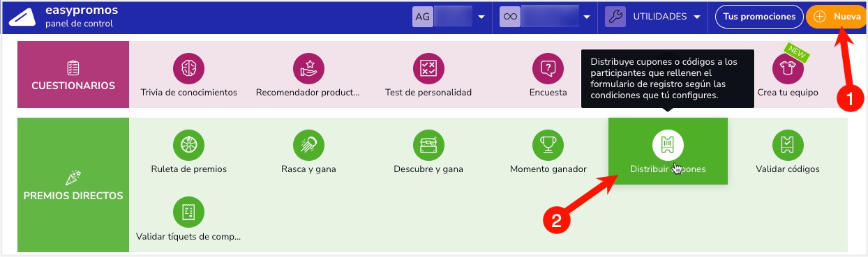Viewport: 868px width, 257px height.
Task: Pick Rasca y gana scratch icon
Action: tap(309, 145)
